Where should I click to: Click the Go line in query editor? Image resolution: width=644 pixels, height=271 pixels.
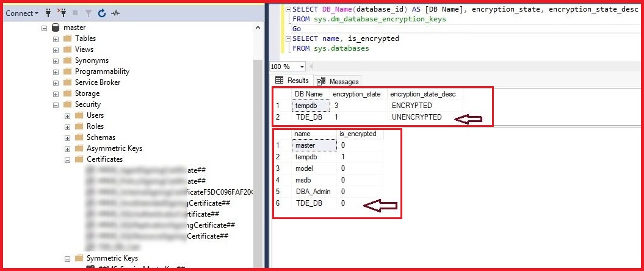[x=297, y=29]
